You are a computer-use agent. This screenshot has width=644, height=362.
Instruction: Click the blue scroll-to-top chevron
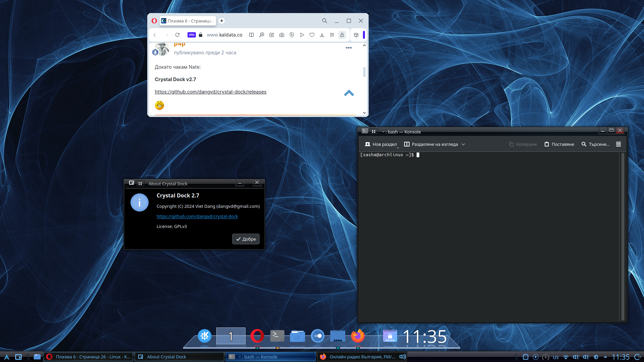(349, 93)
